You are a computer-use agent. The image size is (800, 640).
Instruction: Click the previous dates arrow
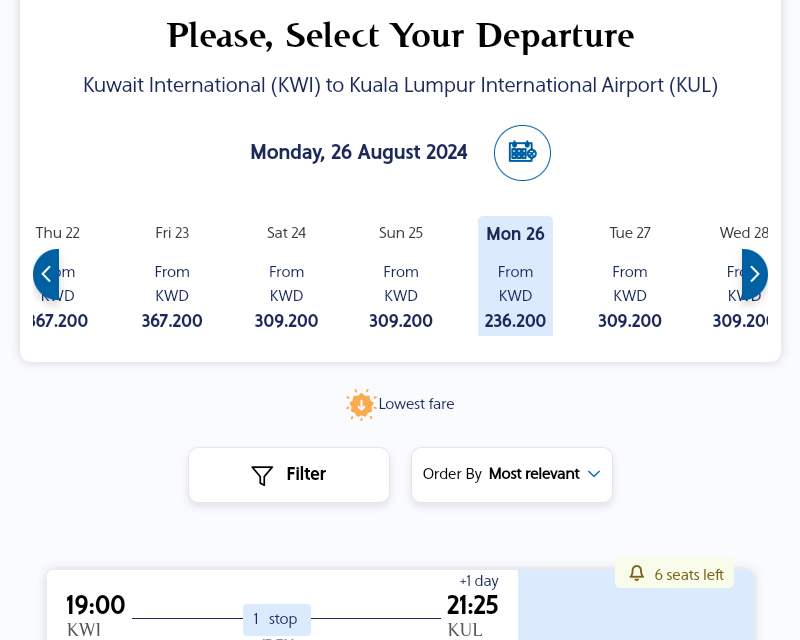(x=46, y=274)
